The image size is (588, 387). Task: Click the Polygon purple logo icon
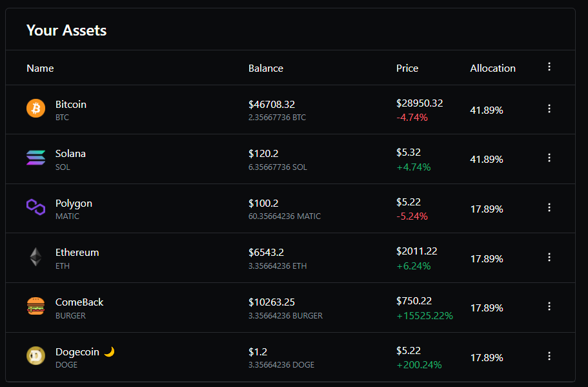tap(35, 207)
